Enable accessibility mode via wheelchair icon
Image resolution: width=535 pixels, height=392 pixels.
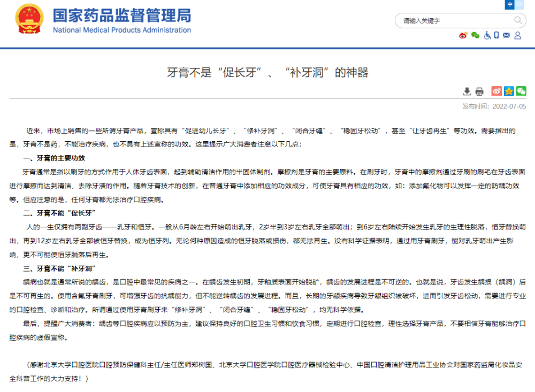(487, 36)
